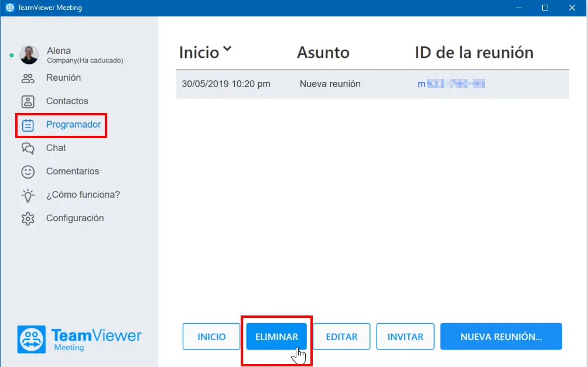Screen dimensions: 588x367
Task: Click the ELIMINAR button
Action: pos(277,337)
